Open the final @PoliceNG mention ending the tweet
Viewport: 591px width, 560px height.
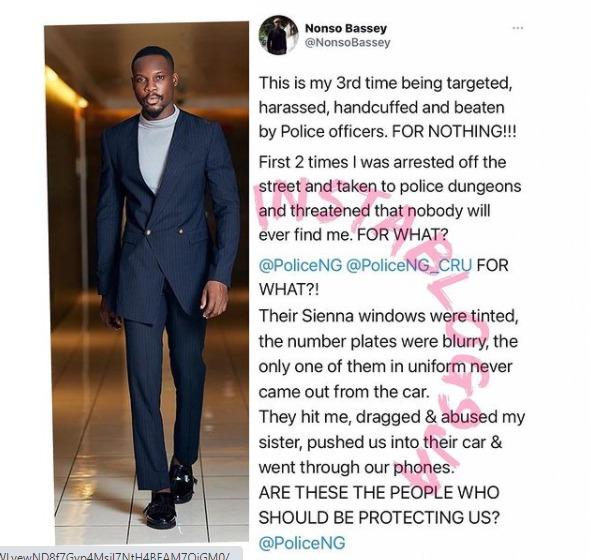302,543
